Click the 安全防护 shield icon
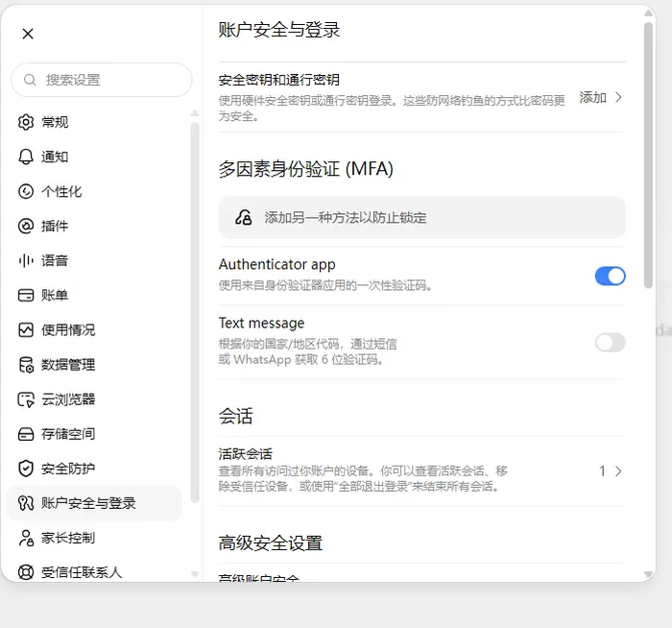 tap(26, 469)
